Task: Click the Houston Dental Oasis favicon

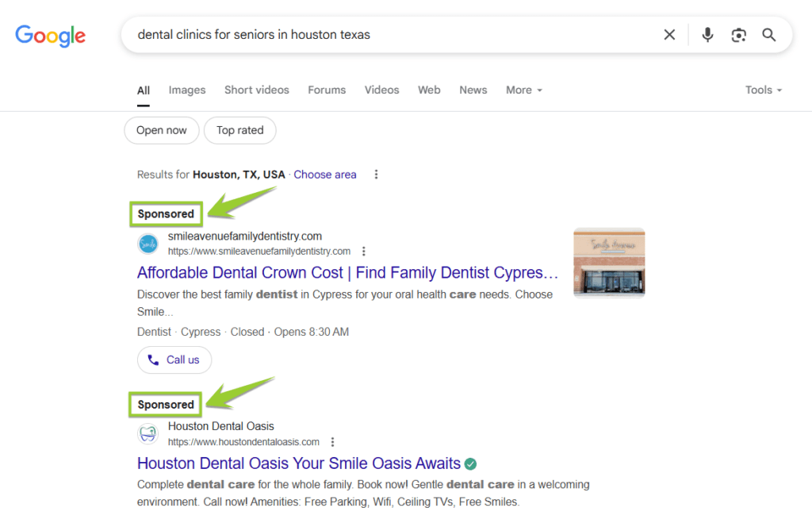Action: [x=148, y=434]
